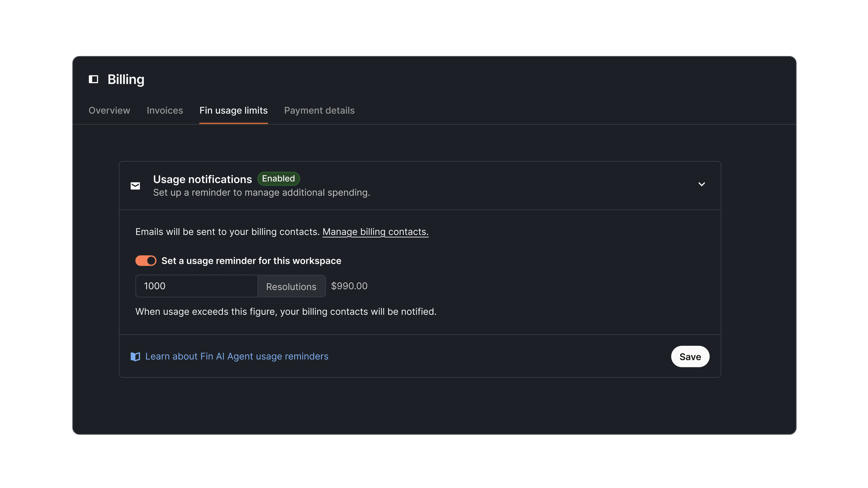The height and width of the screenshot is (488, 868).
Task: Collapse the Usage notifications section with the chevron
Action: coord(702,184)
